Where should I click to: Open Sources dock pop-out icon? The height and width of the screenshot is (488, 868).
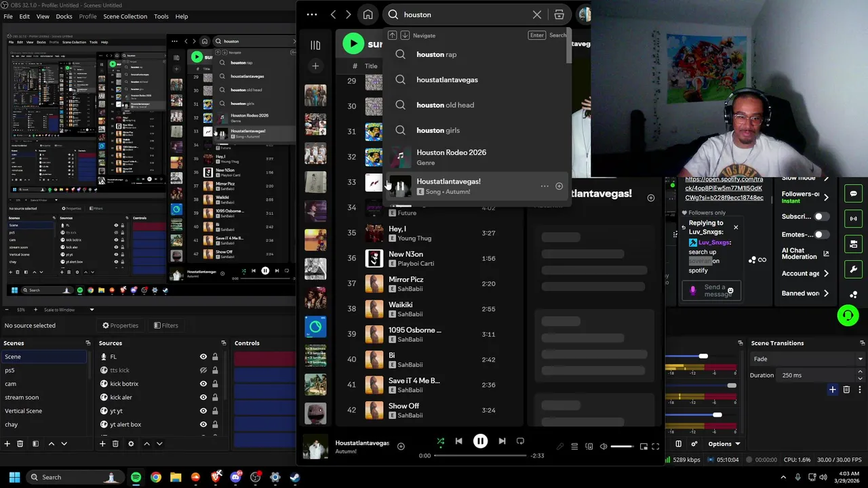tap(224, 343)
